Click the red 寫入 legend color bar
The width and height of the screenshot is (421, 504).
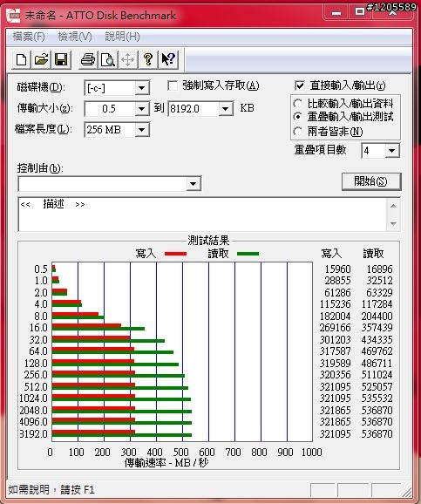[x=175, y=254]
